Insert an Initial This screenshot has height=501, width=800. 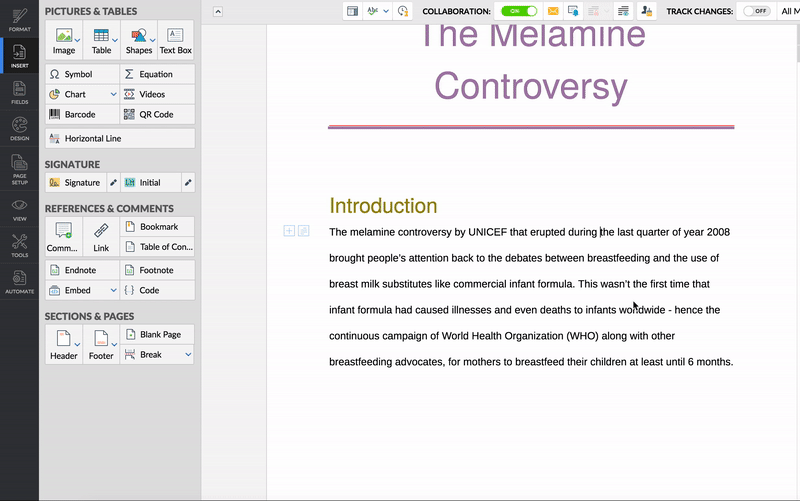pyautogui.click(x=151, y=183)
